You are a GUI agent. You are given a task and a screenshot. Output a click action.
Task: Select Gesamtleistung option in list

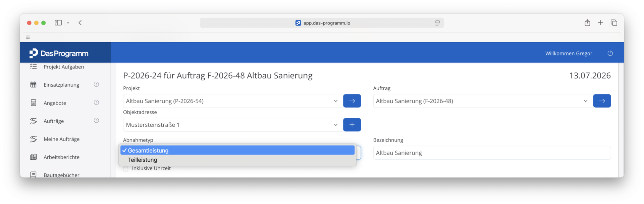[x=237, y=150]
